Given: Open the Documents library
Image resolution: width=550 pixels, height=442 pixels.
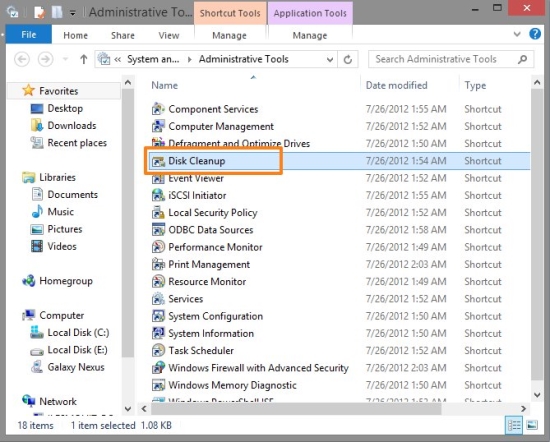Looking at the screenshot, I should click(x=73, y=194).
